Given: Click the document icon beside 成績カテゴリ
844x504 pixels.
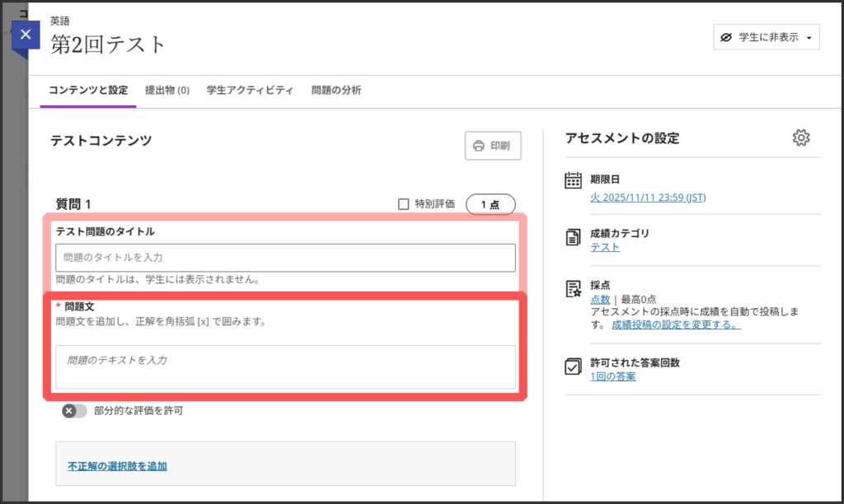Looking at the screenshot, I should 573,237.
